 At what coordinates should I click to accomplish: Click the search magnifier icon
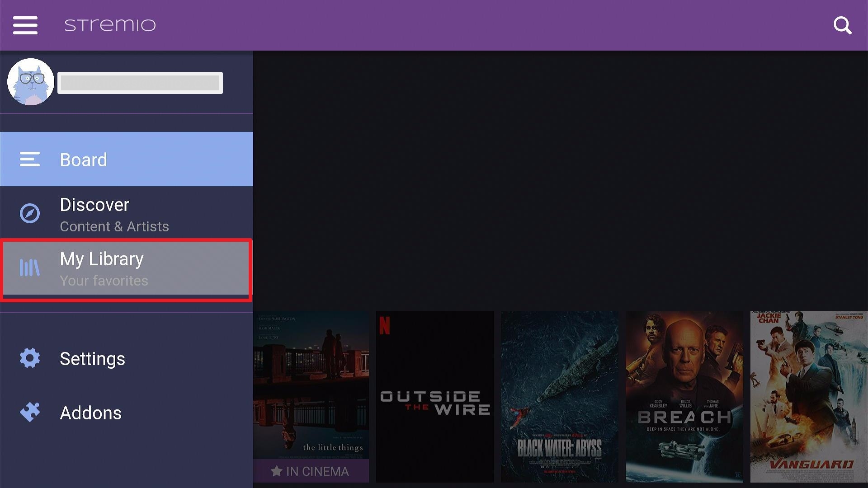842,25
